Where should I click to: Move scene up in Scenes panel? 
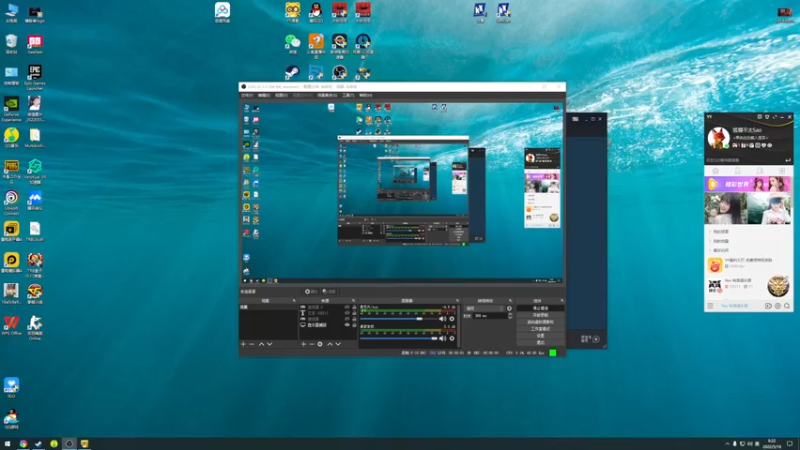[x=261, y=344]
